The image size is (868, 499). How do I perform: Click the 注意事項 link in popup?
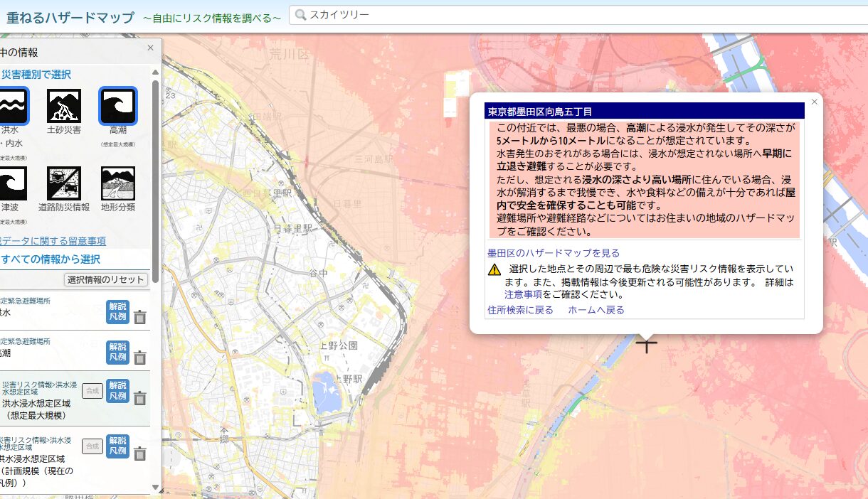pyautogui.click(x=523, y=294)
